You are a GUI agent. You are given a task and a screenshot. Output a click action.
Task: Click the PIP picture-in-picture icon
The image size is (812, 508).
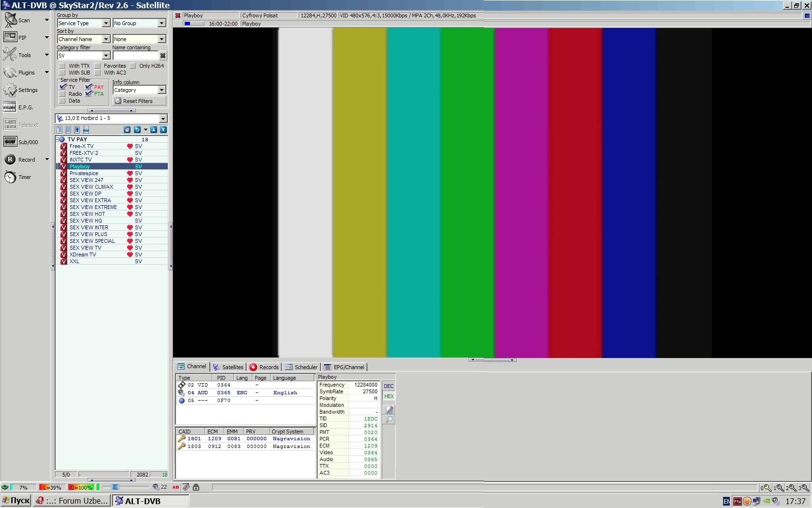(11, 37)
